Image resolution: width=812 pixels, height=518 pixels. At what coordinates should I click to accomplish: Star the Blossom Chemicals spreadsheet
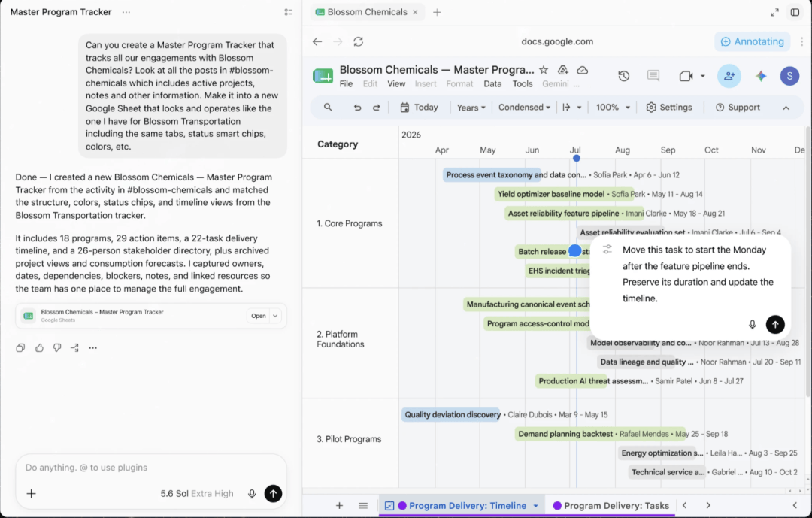click(544, 70)
